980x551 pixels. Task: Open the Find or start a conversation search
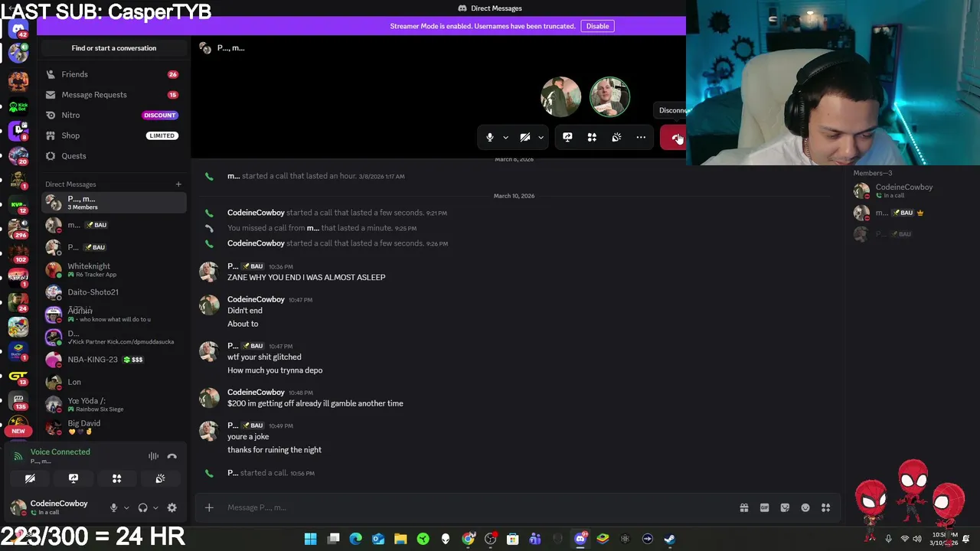pos(113,48)
